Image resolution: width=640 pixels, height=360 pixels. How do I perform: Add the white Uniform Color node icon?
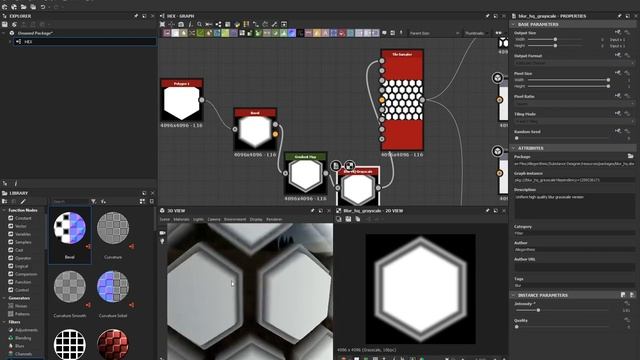tap(175, 33)
